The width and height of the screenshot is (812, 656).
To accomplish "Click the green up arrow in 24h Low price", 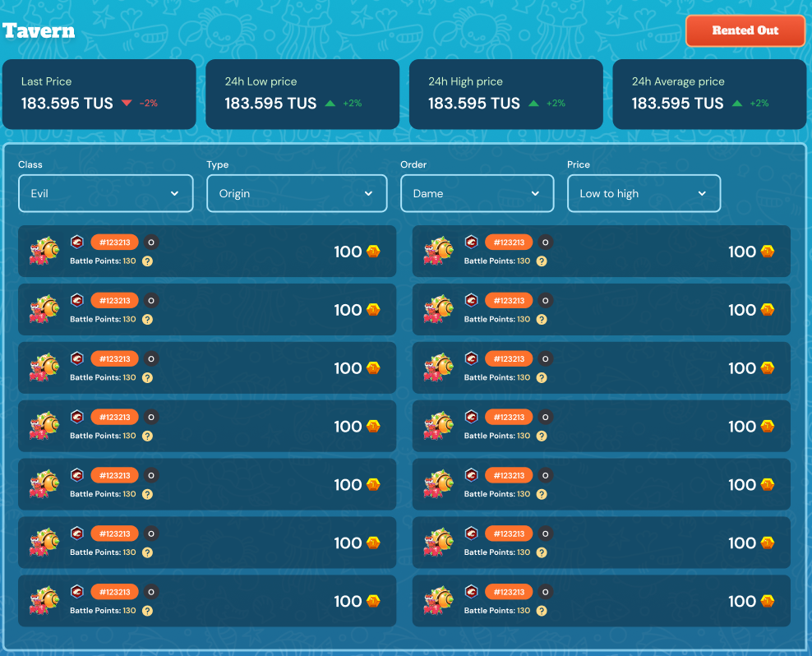I will pyautogui.click(x=330, y=103).
